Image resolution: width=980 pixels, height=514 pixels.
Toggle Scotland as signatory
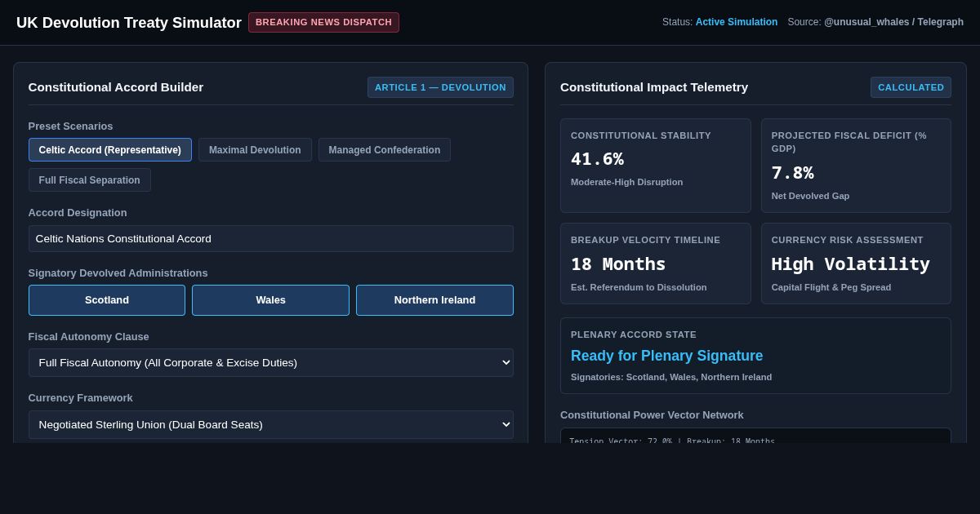click(107, 300)
